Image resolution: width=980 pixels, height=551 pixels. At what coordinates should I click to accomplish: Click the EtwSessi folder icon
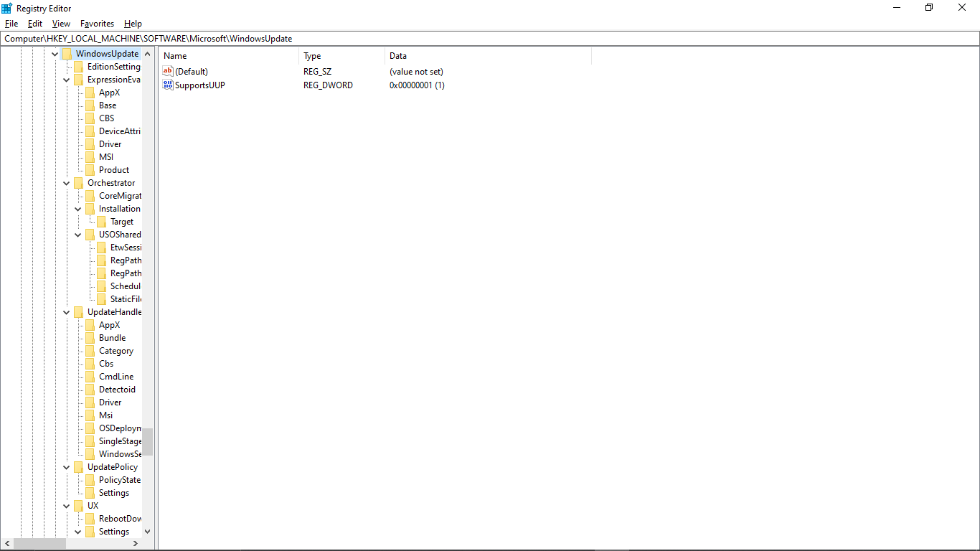click(102, 248)
